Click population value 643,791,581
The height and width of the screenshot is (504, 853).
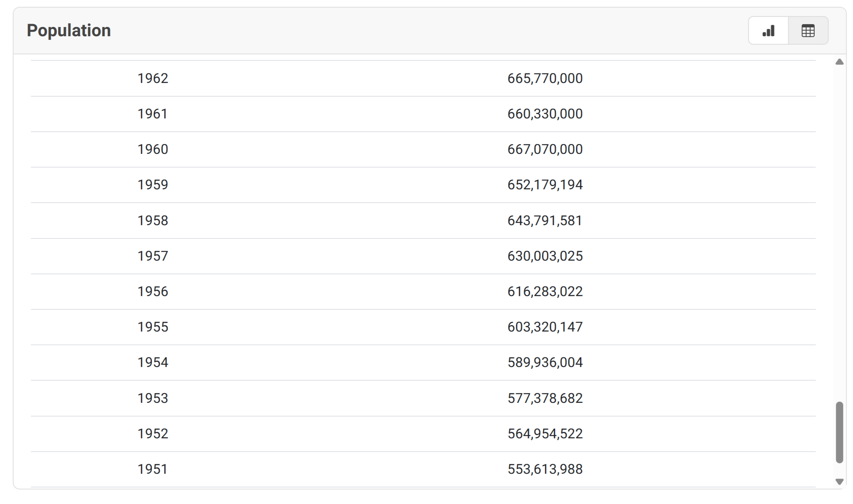point(545,220)
